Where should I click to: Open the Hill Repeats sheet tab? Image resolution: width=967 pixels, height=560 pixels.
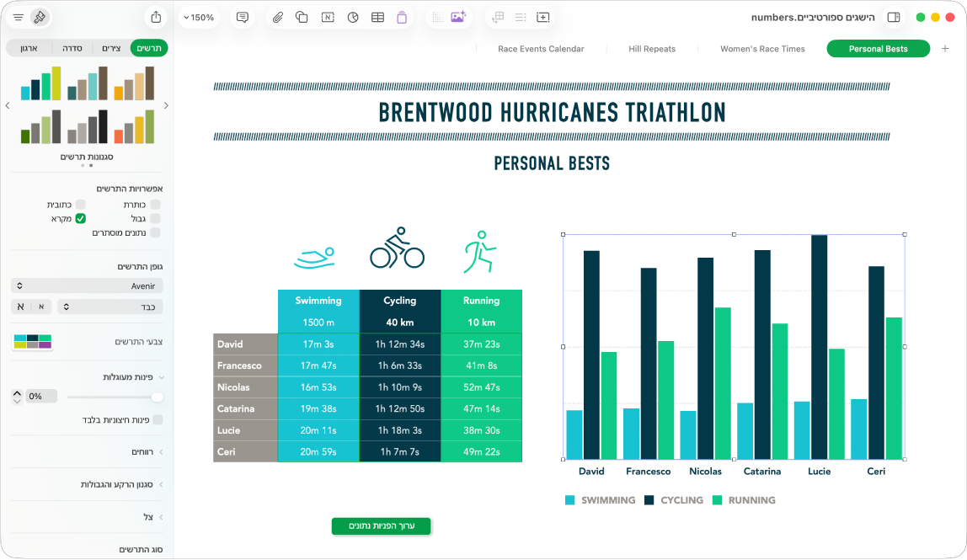[652, 49]
